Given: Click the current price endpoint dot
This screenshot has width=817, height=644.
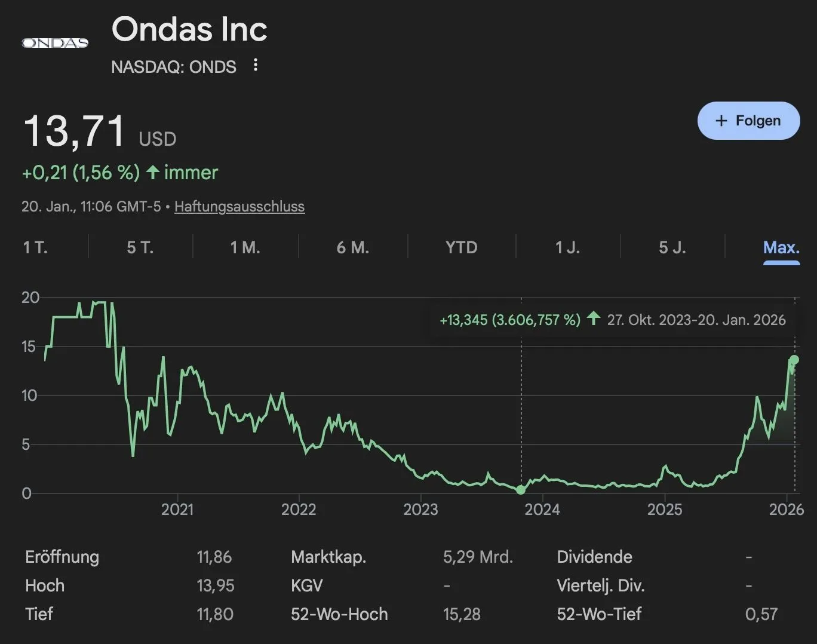Looking at the screenshot, I should point(794,360).
